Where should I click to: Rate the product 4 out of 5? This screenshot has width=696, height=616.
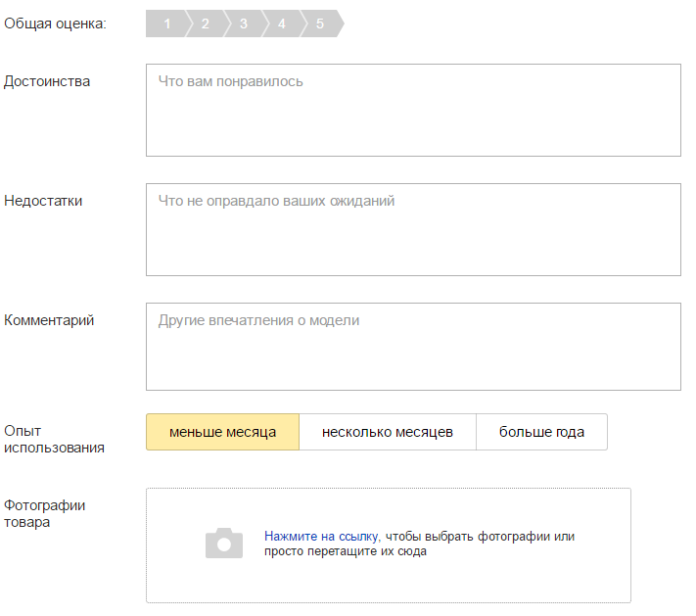281,24
